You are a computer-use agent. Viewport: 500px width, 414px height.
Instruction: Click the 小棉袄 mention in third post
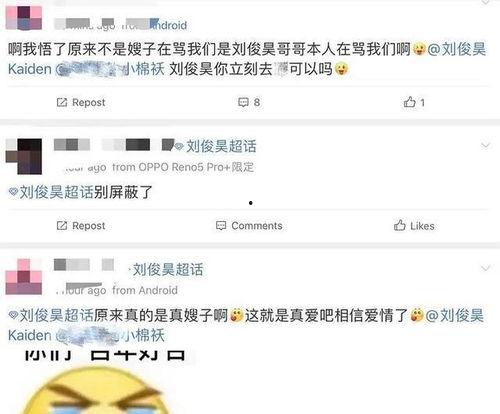(110, 335)
